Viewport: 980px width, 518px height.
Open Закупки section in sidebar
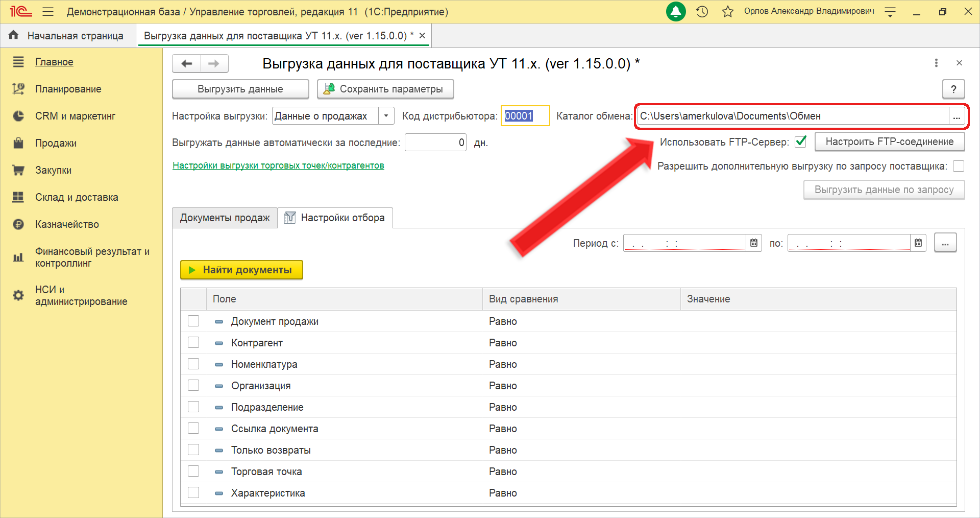[x=53, y=170]
